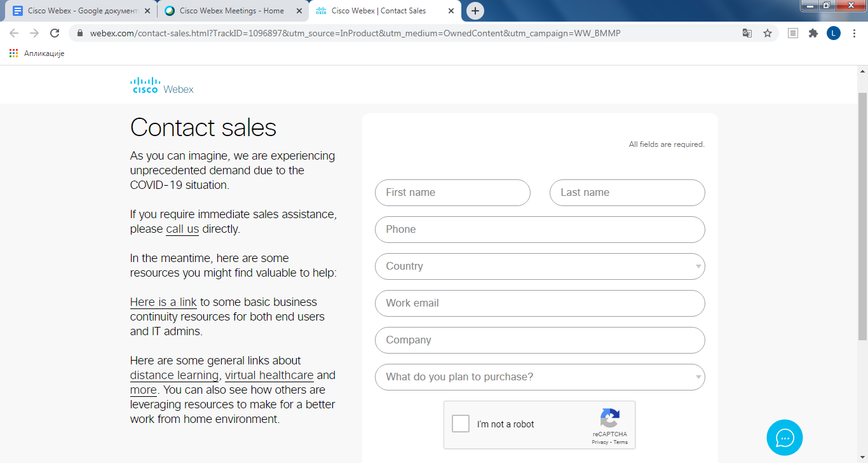Image resolution: width=868 pixels, height=463 pixels.
Task: Open the Chrome three-dot menu
Action: pyautogui.click(x=854, y=33)
